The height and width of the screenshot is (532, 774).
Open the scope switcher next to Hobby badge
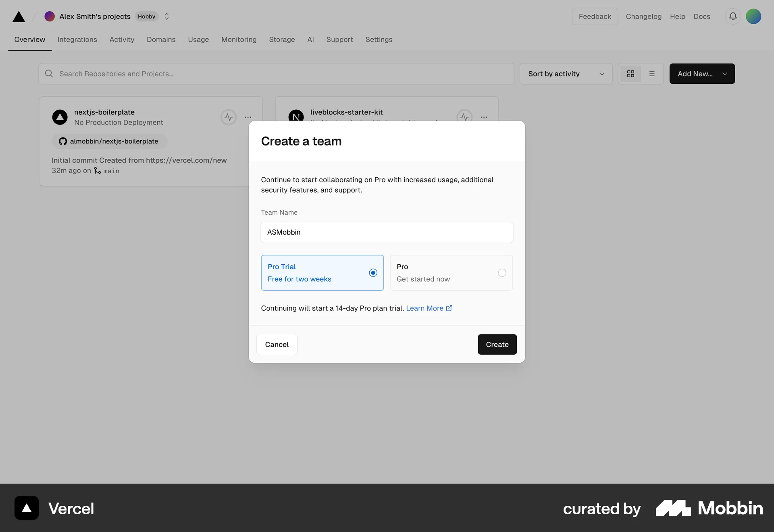pyautogui.click(x=166, y=17)
